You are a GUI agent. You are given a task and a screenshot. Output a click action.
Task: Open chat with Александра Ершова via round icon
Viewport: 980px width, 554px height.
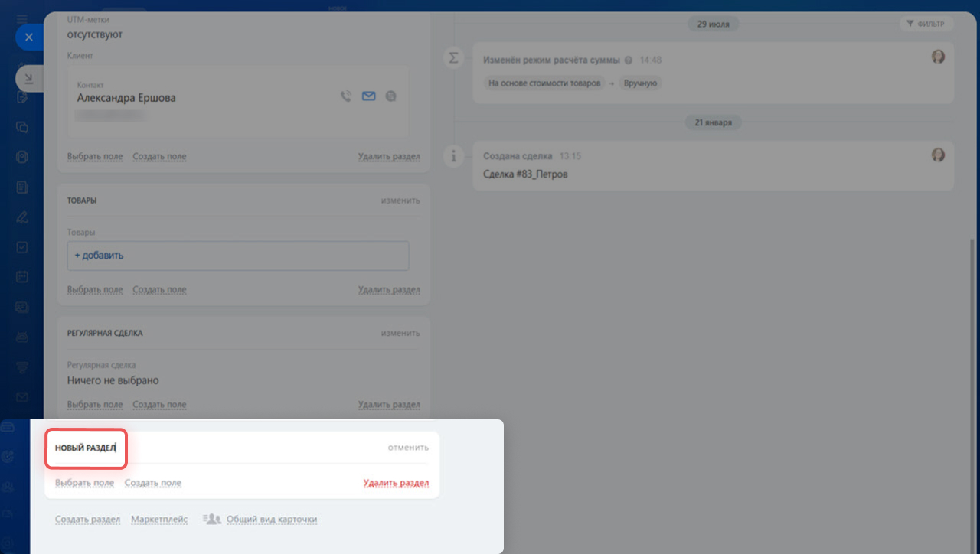[390, 96]
